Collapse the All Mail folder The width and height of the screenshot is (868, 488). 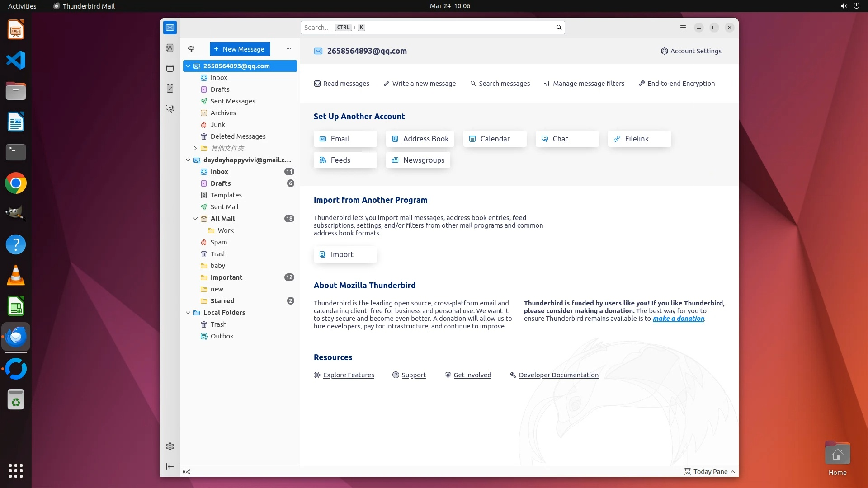[195, 219]
